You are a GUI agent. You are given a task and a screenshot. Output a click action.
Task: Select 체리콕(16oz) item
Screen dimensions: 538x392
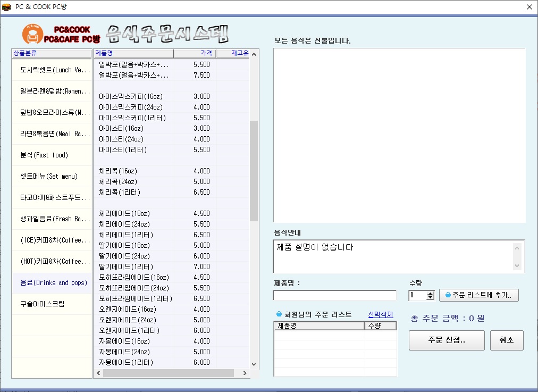(172, 171)
